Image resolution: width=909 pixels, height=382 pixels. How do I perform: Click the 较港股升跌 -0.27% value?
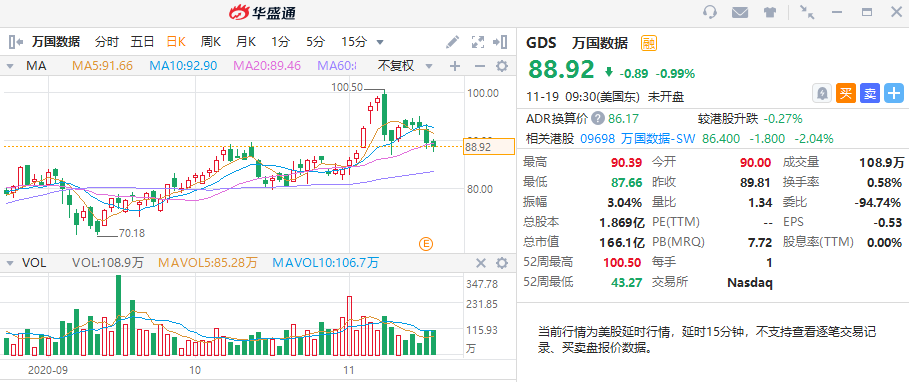[783, 119]
